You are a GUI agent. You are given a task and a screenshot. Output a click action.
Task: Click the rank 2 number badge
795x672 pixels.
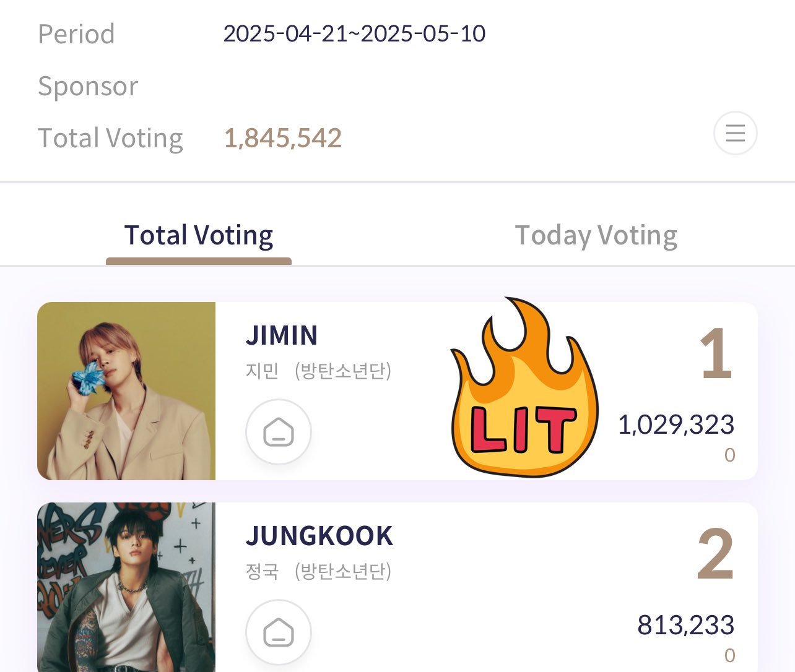click(715, 554)
